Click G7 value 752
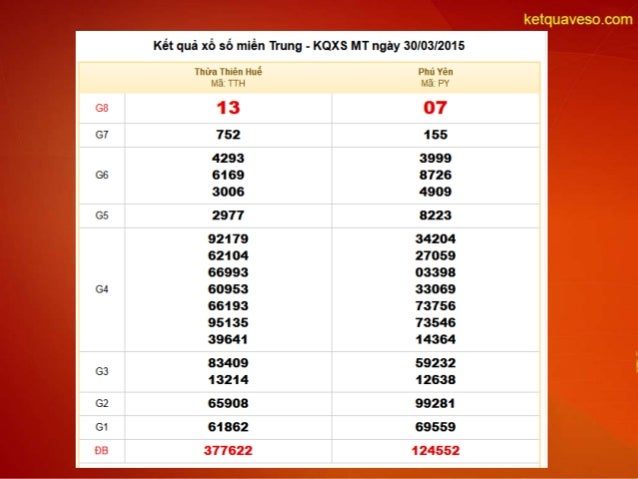638x479 pixels. (228, 135)
